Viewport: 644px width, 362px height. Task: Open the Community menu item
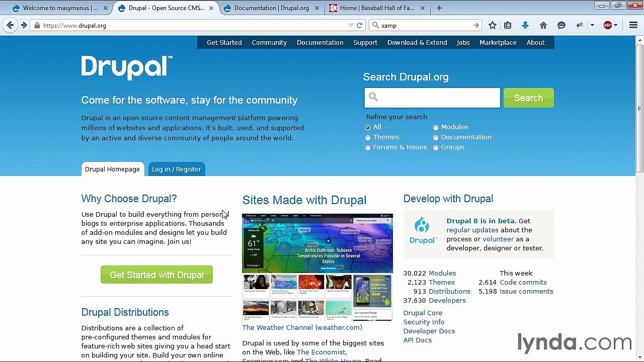269,42
